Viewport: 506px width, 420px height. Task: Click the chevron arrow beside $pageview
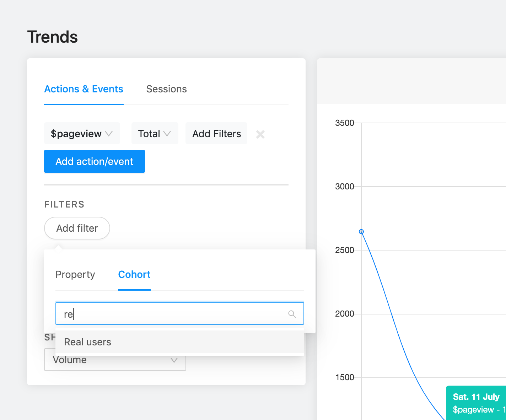(x=109, y=134)
